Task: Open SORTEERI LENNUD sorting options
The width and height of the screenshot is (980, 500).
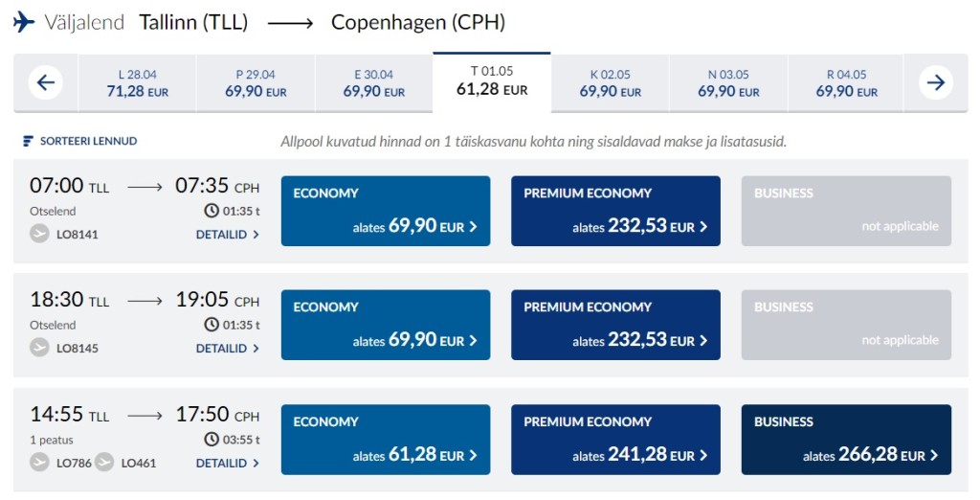Action: pyautogui.click(x=88, y=142)
